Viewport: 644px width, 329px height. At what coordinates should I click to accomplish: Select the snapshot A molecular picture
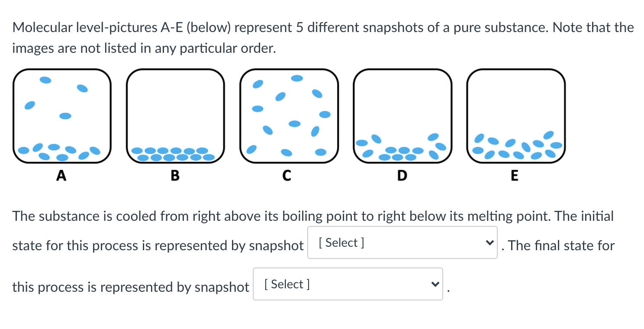click(62, 116)
